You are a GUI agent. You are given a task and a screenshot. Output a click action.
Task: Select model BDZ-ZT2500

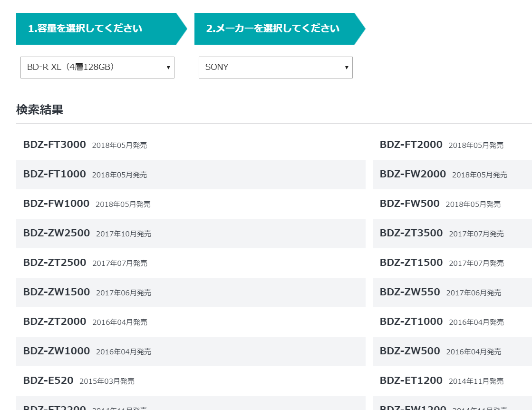pyautogui.click(x=55, y=263)
